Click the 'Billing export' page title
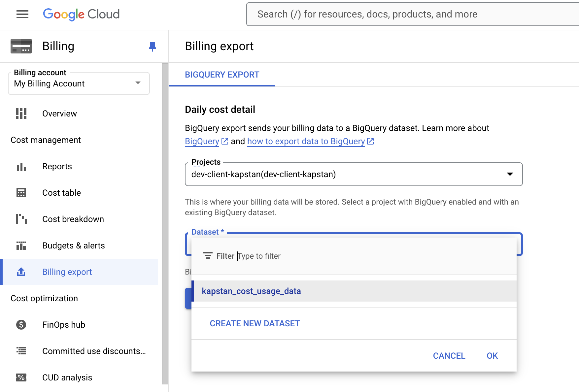This screenshot has height=392, width=579. pyautogui.click(x=219, y=46)
